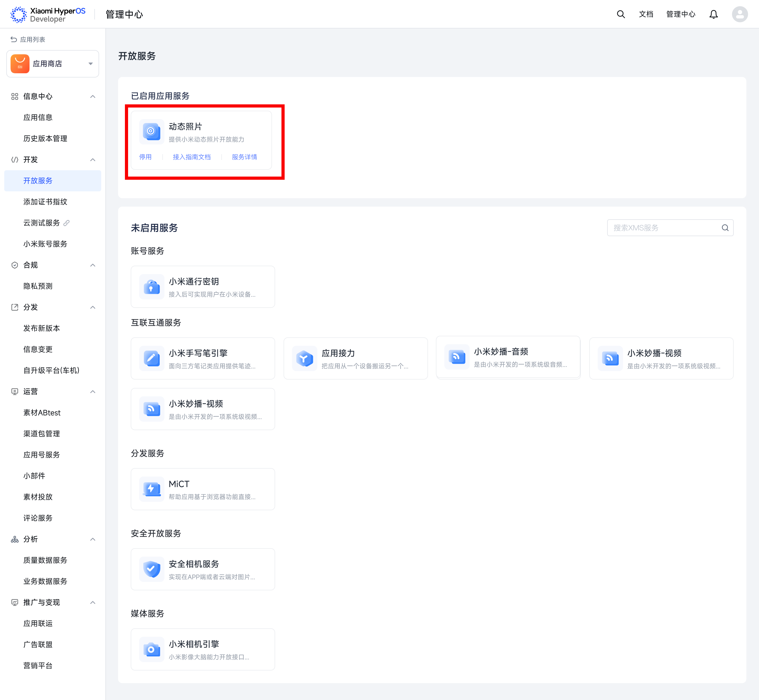
Task: Open the 接入指南文档 link
Action: tap(192, 157)
